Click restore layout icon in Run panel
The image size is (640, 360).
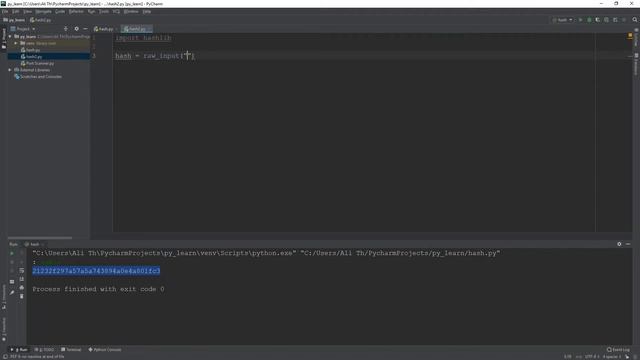(x=12, y=282)
